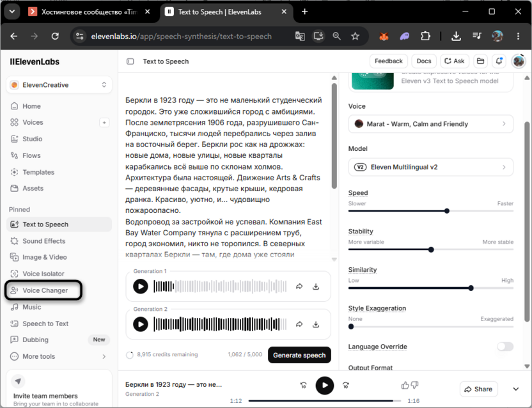This screenshot has width=532, height=408.
Task: Open the notifications bell icon
Action: [499, 61]
